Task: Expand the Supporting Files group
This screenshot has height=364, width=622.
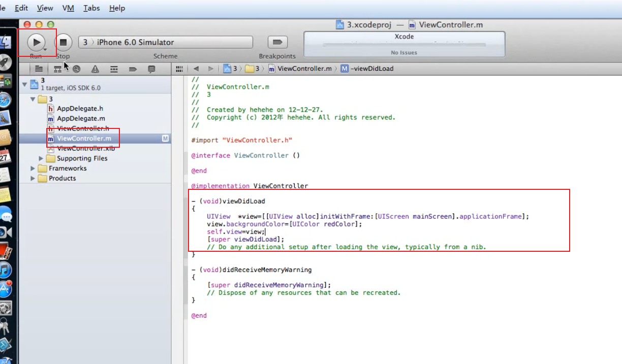Action: coord(41,158)
